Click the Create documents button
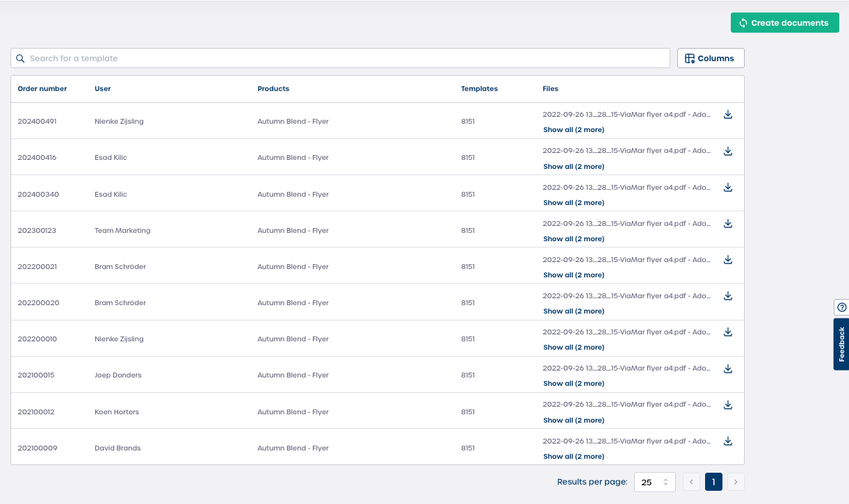Screen dimensions: 849x504 pyautogui.click(x=784, y=23)
